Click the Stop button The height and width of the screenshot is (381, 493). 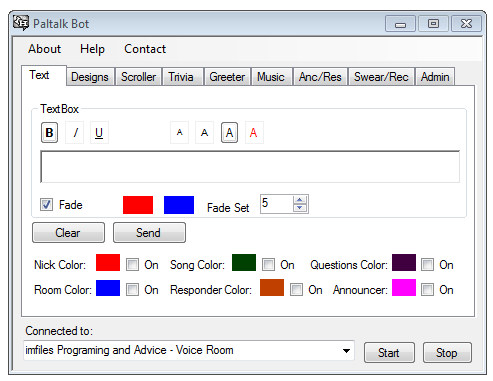point(447,352)
